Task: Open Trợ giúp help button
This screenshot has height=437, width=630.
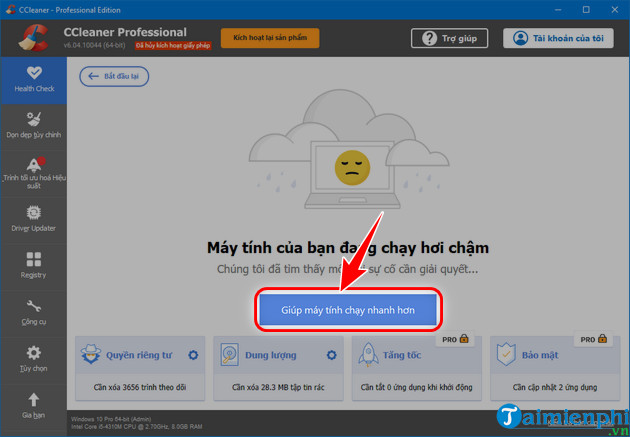Action: click(449, 38)
